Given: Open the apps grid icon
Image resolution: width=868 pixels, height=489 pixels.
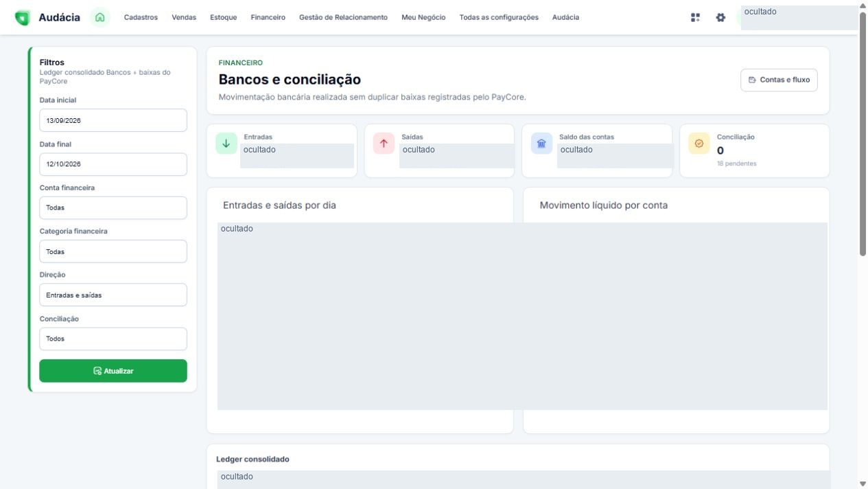Looking at the screenshot, I should [696, 17].
